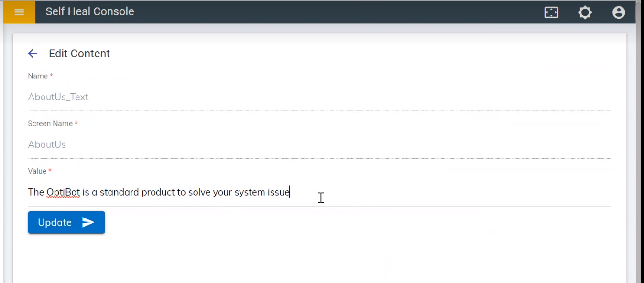Viewport: 644px width, 283px height.
Task: Focus the Name field containing AboutUs_Text
Action: pos(319,97)
